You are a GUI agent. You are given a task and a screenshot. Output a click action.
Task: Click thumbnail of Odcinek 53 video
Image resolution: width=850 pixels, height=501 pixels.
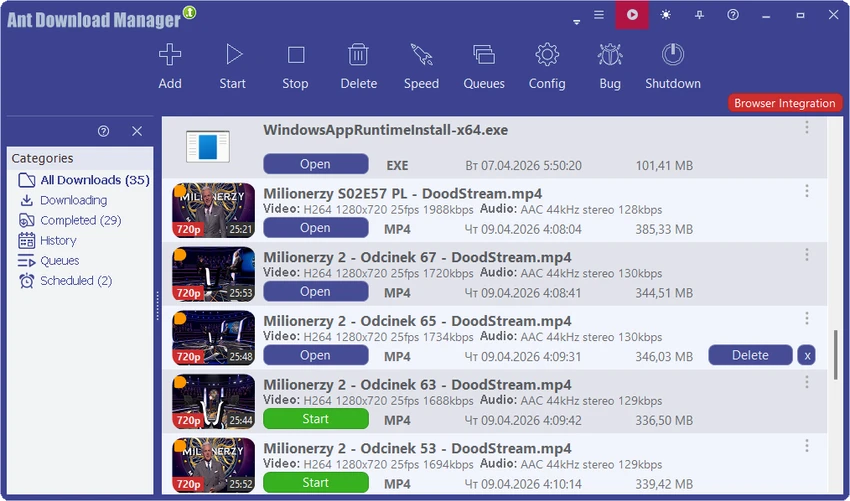click(x=214, y=465)
